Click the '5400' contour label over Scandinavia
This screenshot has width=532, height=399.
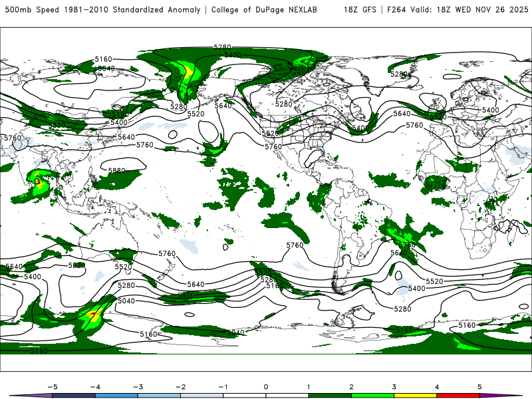click(x=491, y=110)
